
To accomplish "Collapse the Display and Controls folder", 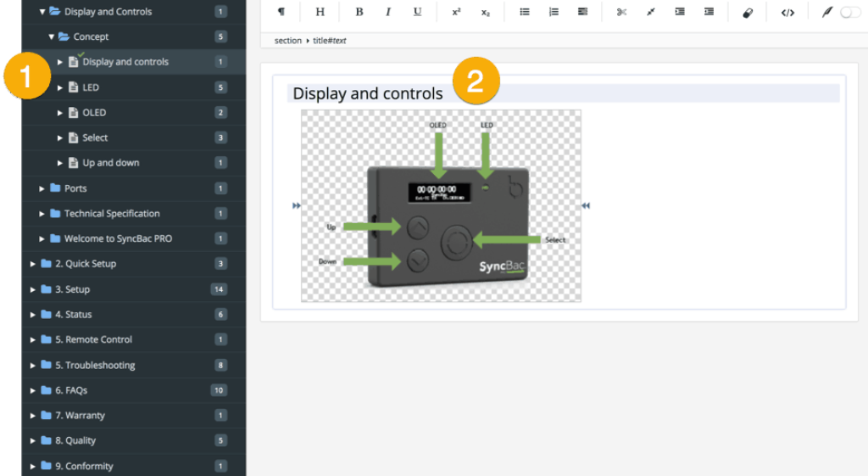I will point(42,12).
